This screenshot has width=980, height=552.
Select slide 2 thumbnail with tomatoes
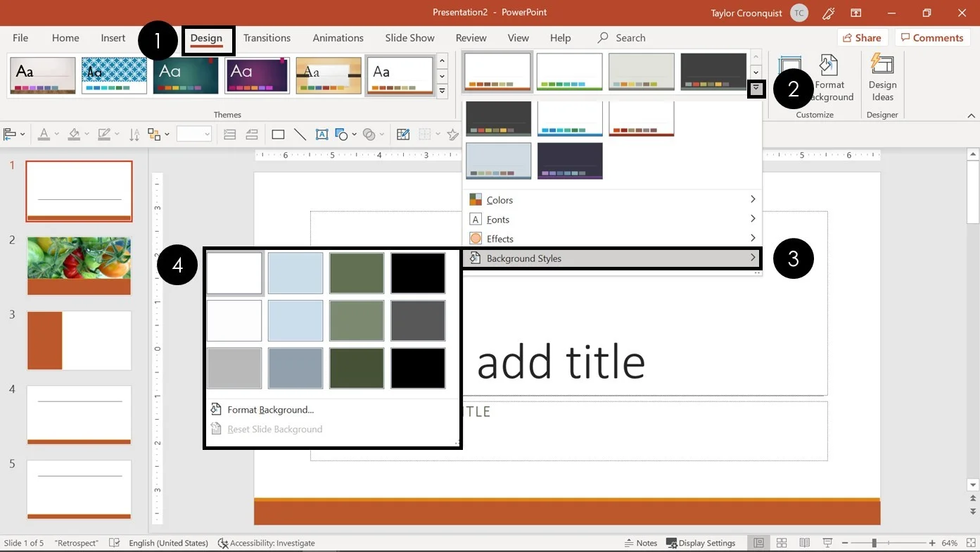pos(79,266)
